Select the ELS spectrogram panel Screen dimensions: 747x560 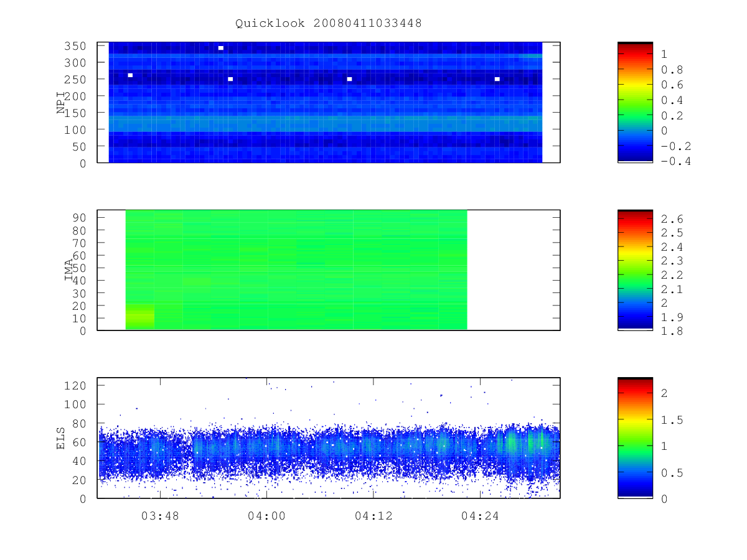click(329, 438)
